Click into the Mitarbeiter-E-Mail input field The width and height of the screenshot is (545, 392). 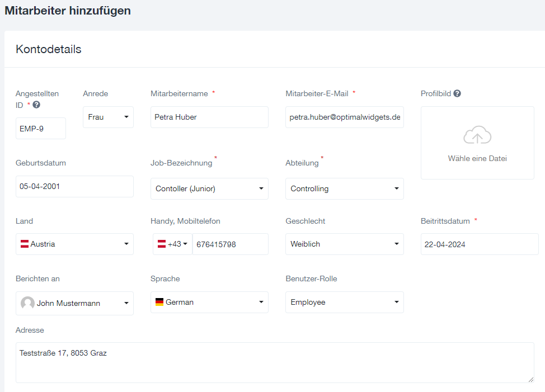[345, 117]
